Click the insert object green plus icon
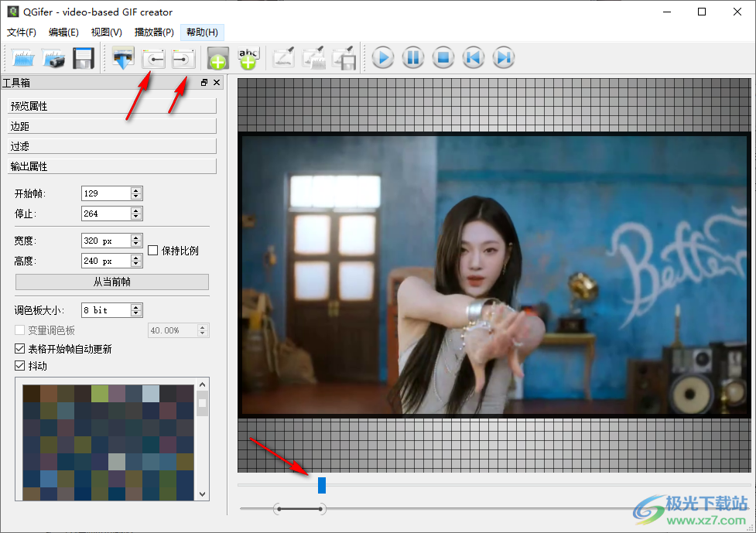Viewport: 756px width, 533px height. point(218,59)
